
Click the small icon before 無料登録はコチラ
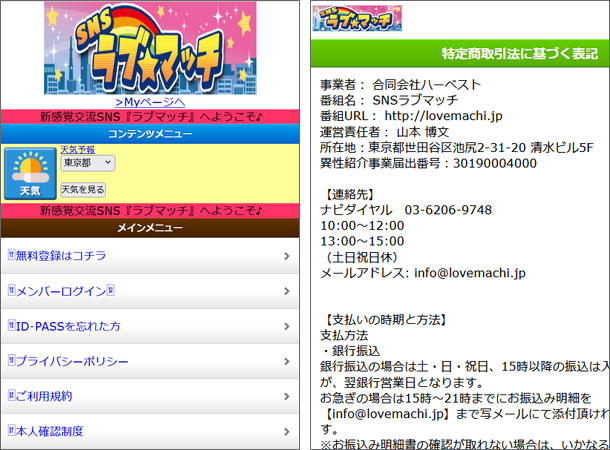[10, 256]
